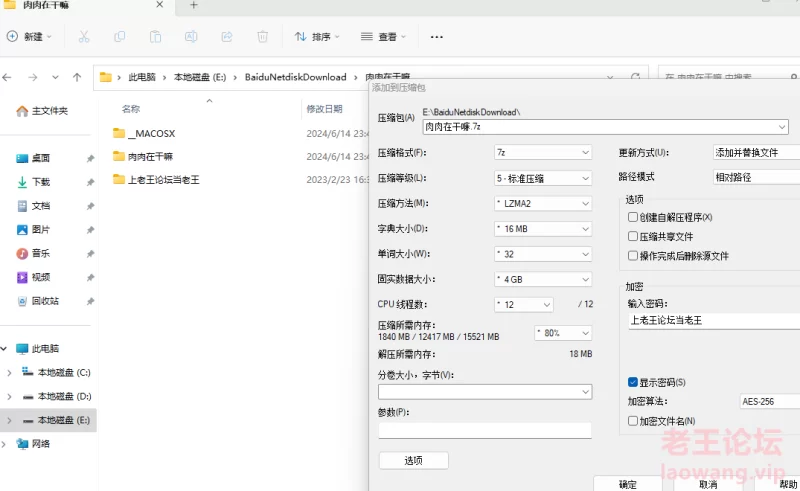Click the 参数(P) parameters input field

pos(485,430)
